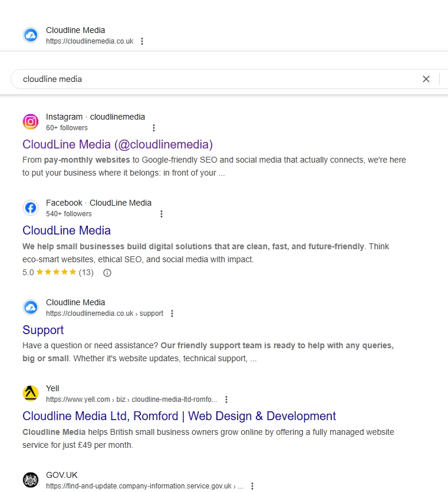The height and width of the screenshot is (492, 448).
Task: Click the '(13)' review count
Action: [x=86, y=272]
